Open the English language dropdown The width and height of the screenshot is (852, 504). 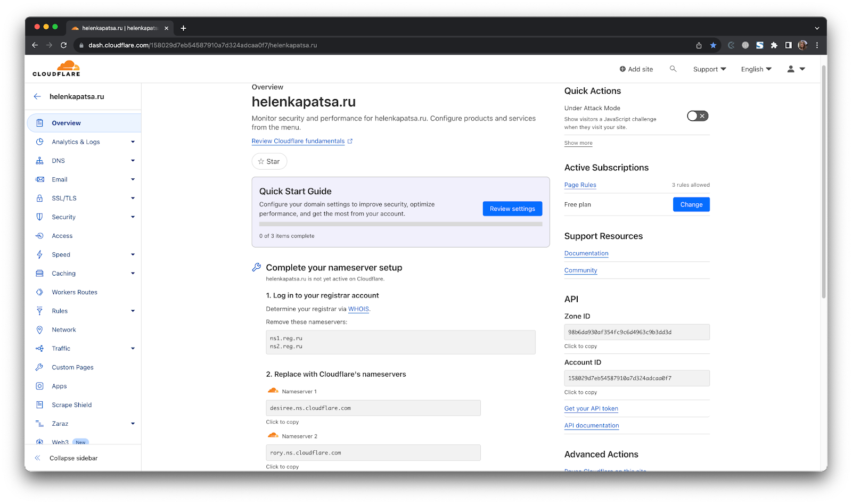pos(756,69)
